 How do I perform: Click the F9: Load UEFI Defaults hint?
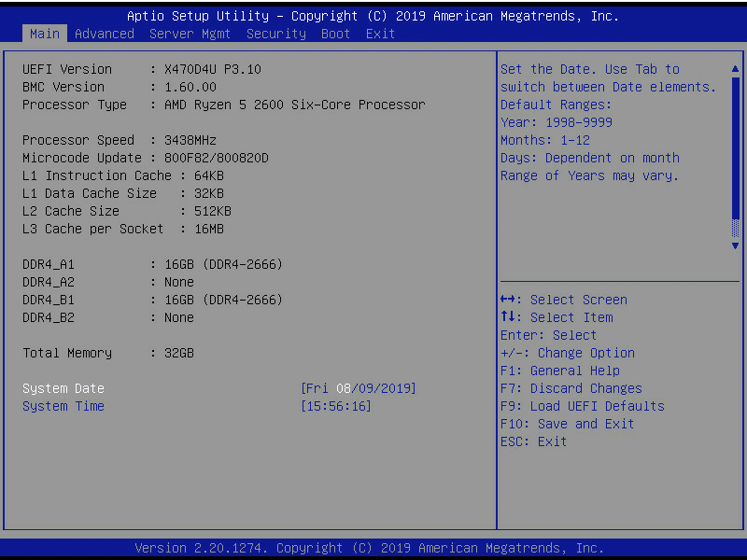tap(583, 406)
